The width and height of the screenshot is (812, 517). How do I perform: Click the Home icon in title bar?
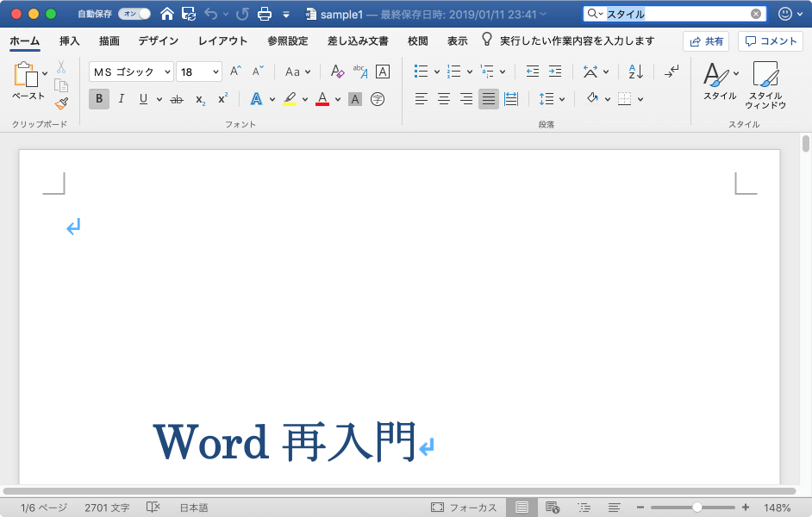click(x=166, y=14)
